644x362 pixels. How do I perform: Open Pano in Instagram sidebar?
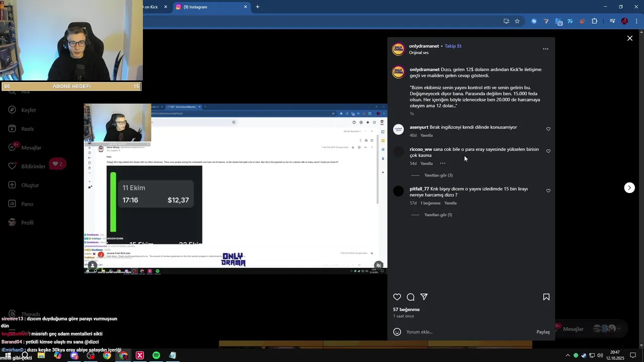point(21,204)
